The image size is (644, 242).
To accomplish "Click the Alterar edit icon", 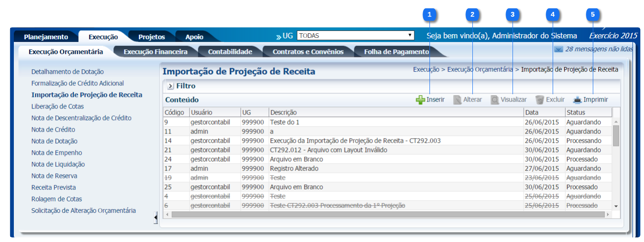I will 457,100.
